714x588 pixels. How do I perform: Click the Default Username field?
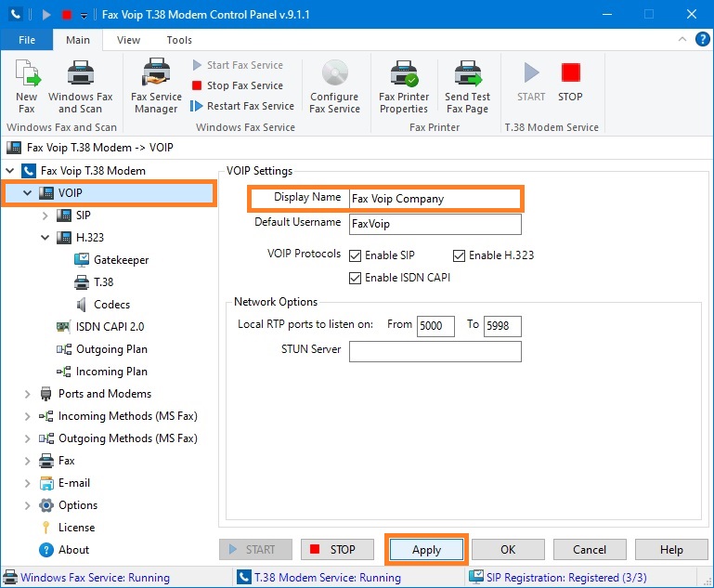[435, 224]
